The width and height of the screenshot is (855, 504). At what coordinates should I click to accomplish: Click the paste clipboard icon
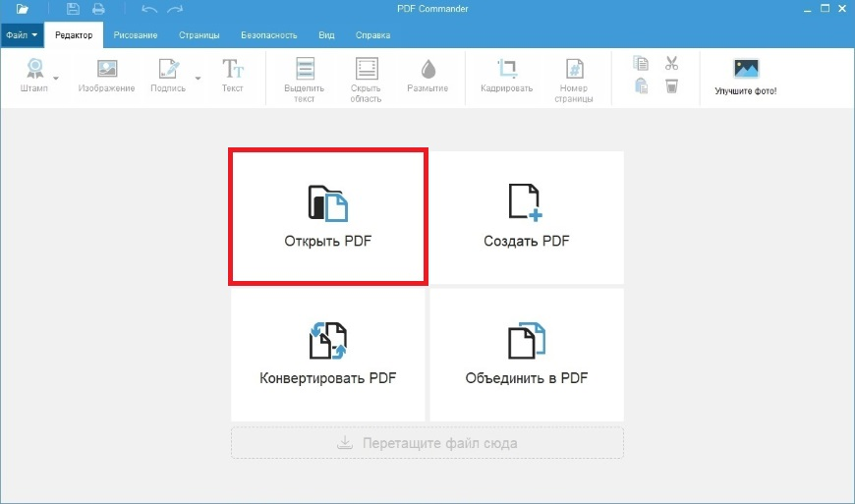pos(641,85)
